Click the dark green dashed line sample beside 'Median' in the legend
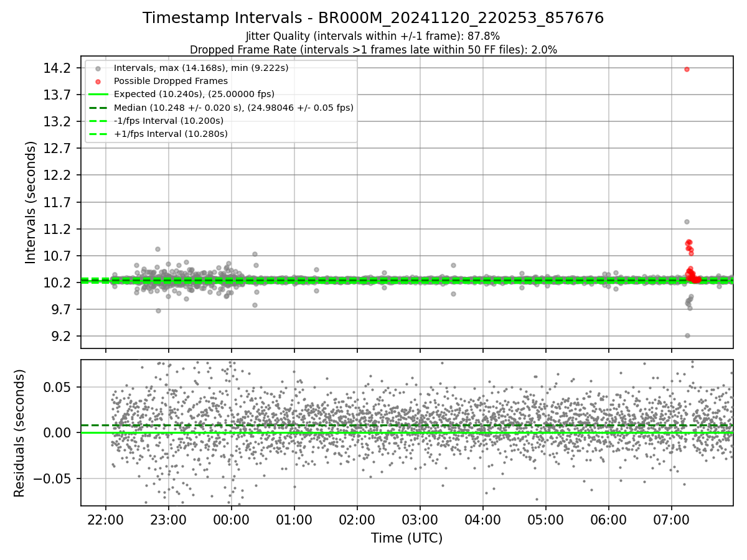Image resolution: width=747 pixels, height=560 pixels. tap(98, 108)
